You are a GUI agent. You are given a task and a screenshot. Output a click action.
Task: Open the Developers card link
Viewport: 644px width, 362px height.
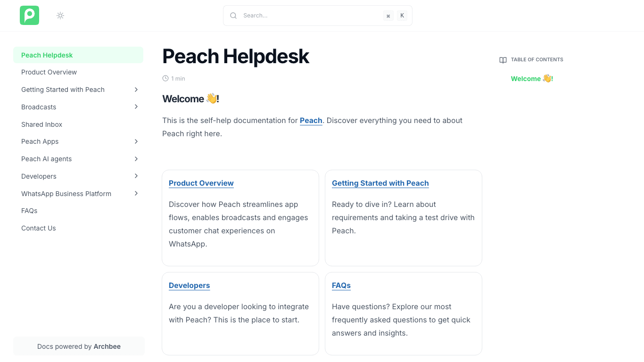click(x=189, y=285)
